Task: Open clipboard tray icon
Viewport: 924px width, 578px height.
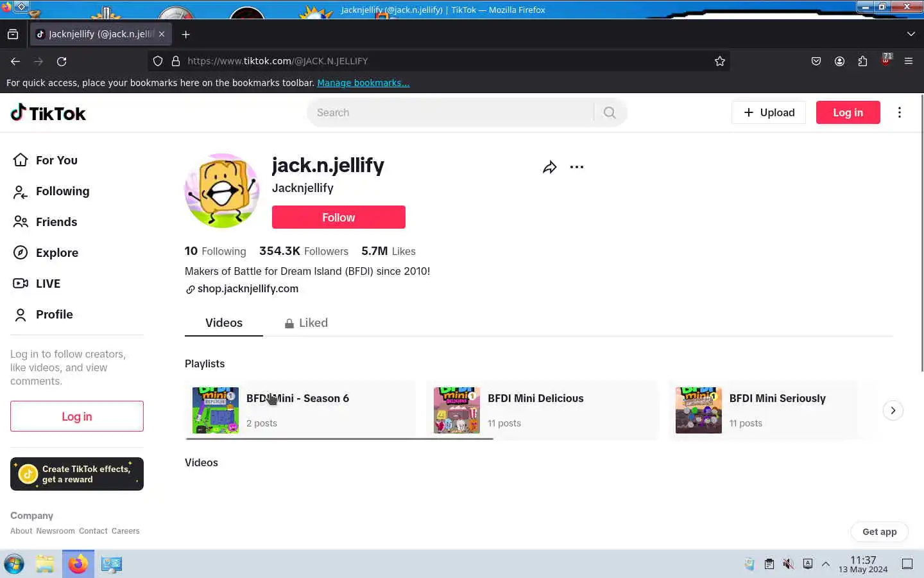Action: click(769, 564)
